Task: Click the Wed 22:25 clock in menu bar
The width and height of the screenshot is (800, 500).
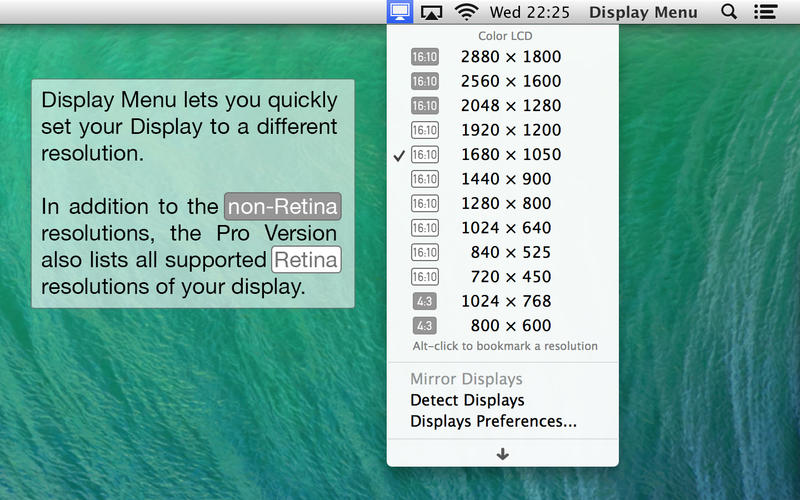Action: (529, 12)
